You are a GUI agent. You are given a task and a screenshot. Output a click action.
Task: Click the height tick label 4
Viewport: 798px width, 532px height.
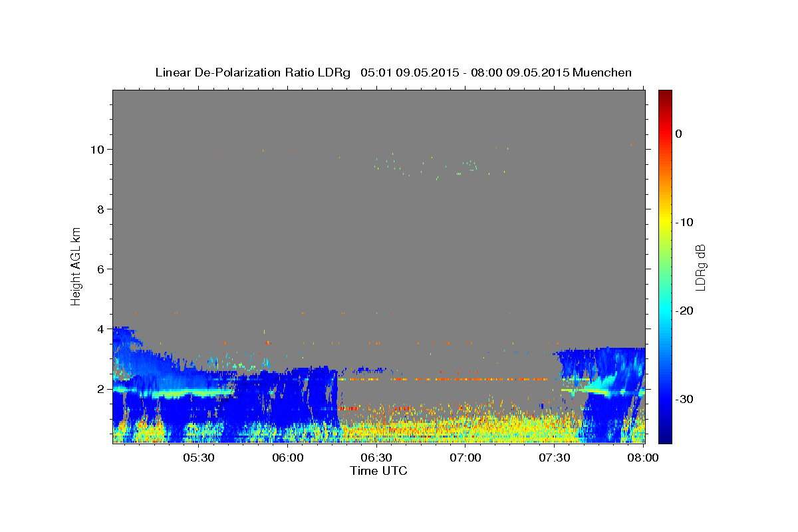100,329
